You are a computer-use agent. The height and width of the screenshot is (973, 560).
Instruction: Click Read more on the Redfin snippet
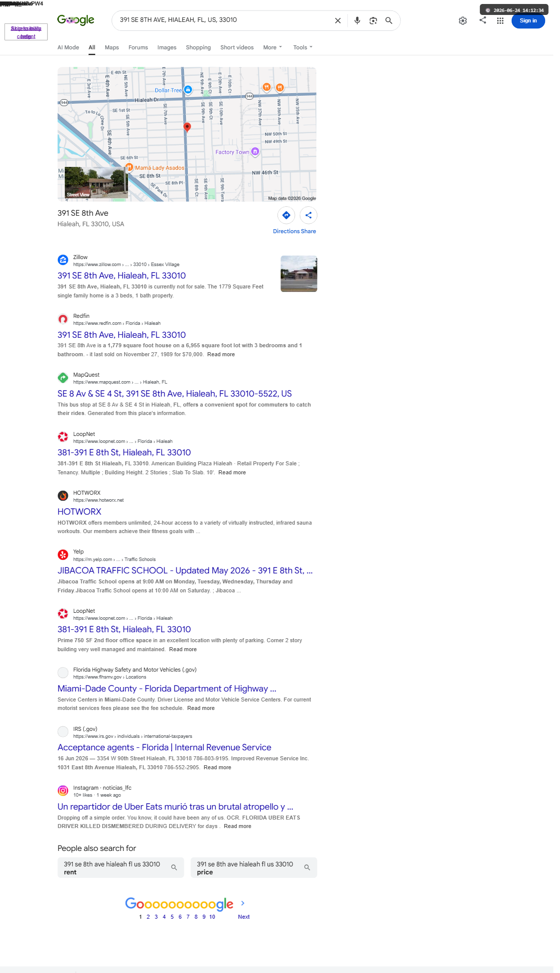click(x=221, y=354)
